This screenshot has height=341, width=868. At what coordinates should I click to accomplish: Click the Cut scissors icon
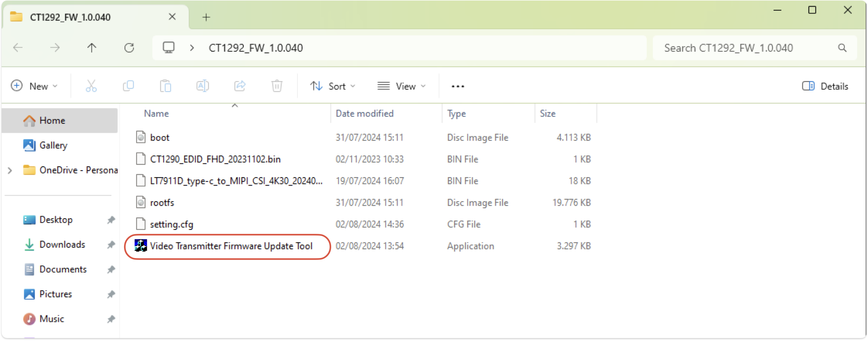[91, 86]
